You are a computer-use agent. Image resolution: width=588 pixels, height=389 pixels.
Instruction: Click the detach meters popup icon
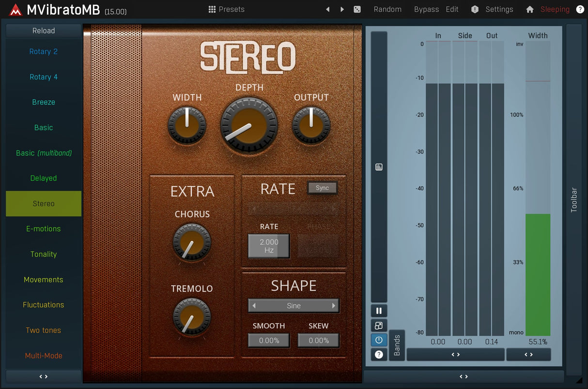[379, 326]
